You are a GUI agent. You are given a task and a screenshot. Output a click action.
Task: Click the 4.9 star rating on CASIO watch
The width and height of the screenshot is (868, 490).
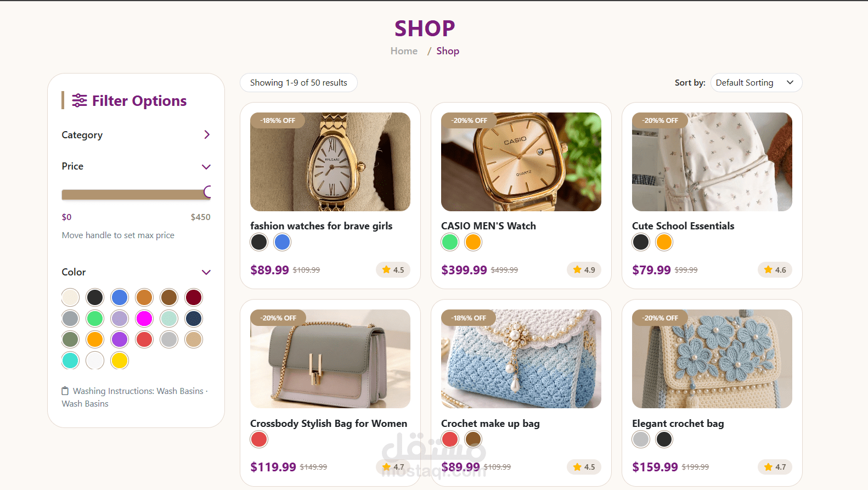[584, 270]
